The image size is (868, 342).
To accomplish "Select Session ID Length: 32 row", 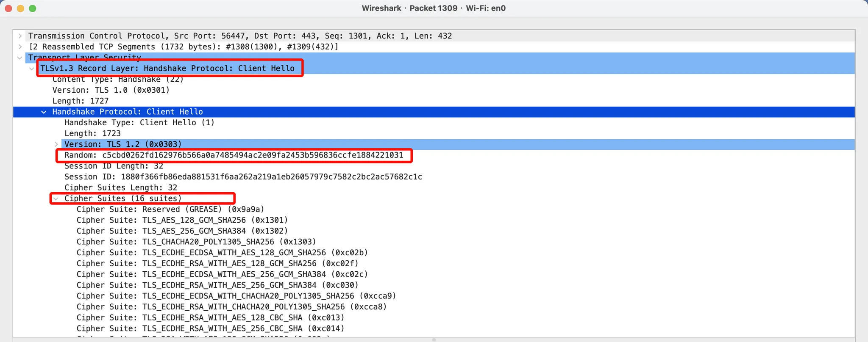I will click(114, 166).
